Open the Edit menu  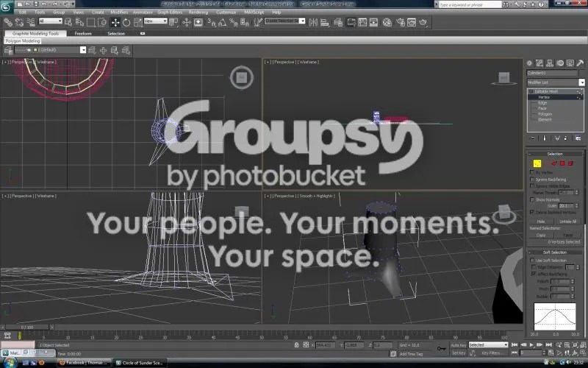click(x=23, y=13)
